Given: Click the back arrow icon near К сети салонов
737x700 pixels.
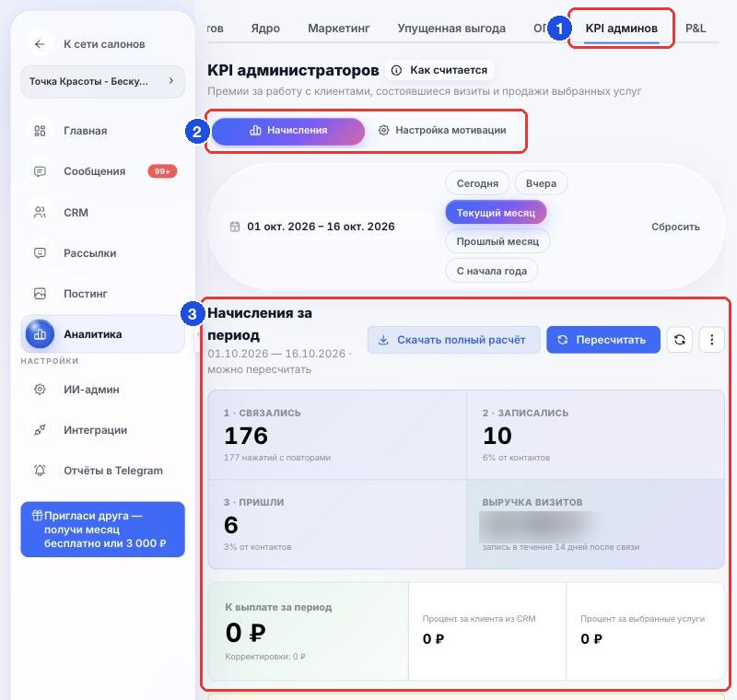Looking at the screenshot, I should [x=40, y=44].
